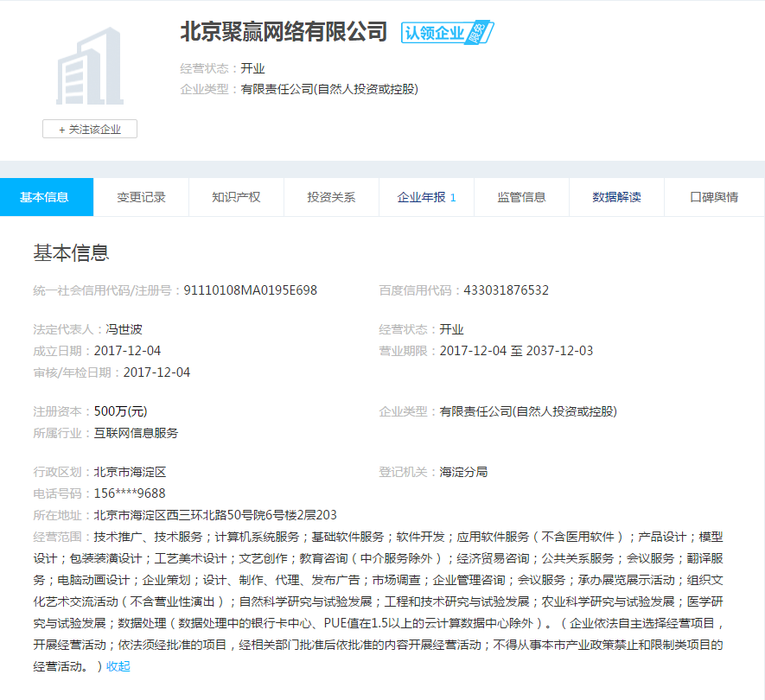765x700 pixels.
Task: Switch to the 基本信息 tab
Action: [45, 197]
